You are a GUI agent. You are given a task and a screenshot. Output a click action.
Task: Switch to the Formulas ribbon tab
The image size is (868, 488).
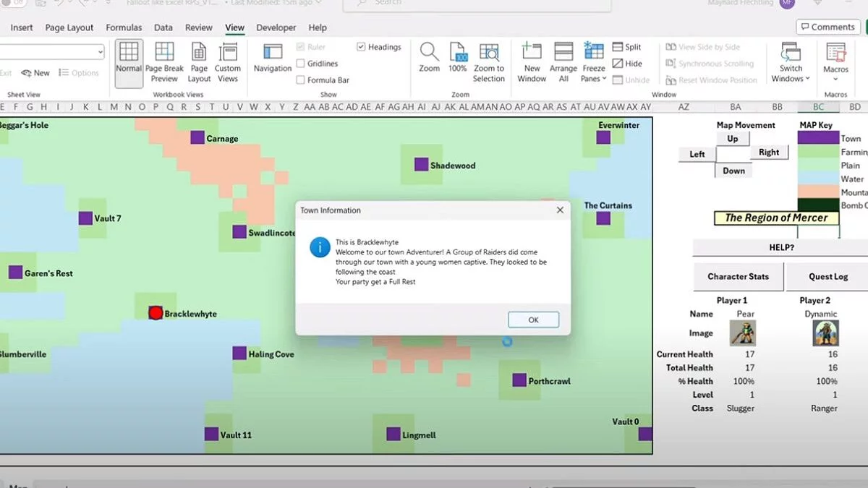[124, 27]
